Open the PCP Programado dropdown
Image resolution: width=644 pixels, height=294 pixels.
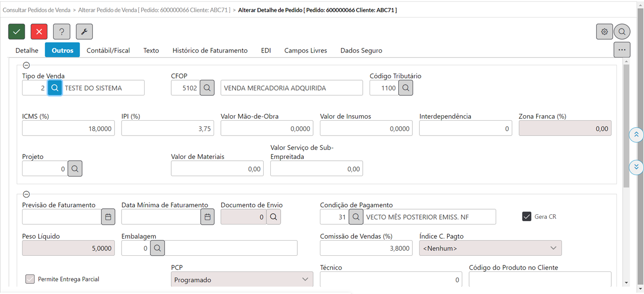pyautogui.click(x=242, y=279)
